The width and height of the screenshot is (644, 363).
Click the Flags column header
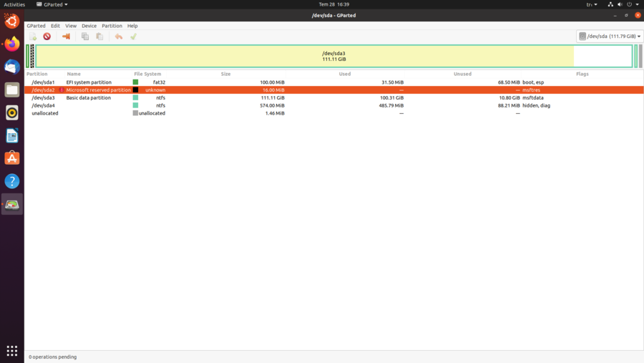pos(582,74)
